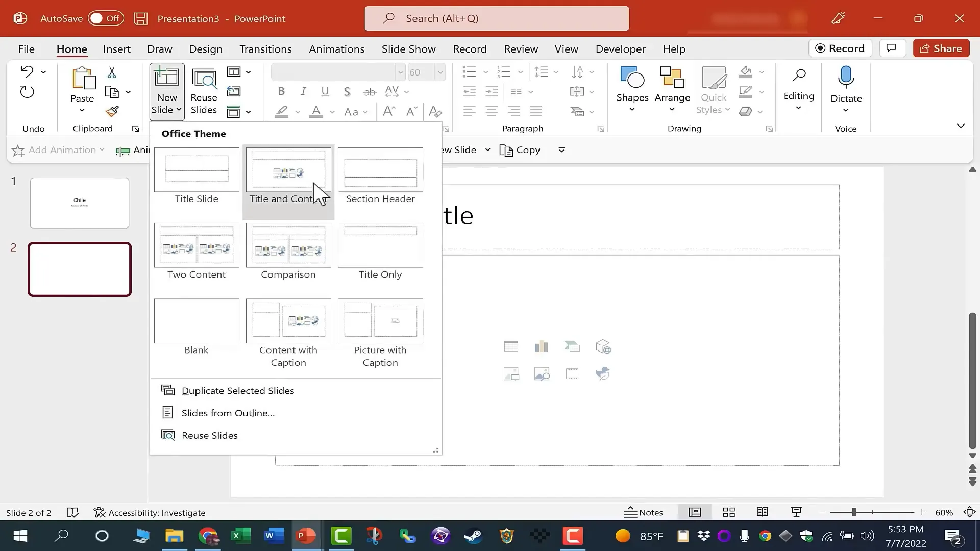
Task: Click the Share button
Action: coord(941,48)
